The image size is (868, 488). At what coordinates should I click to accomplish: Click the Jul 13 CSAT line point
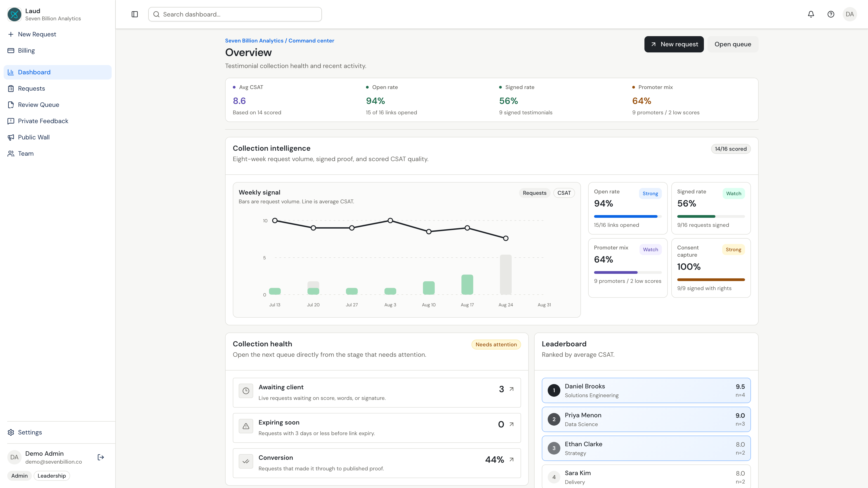coord(275,221)
